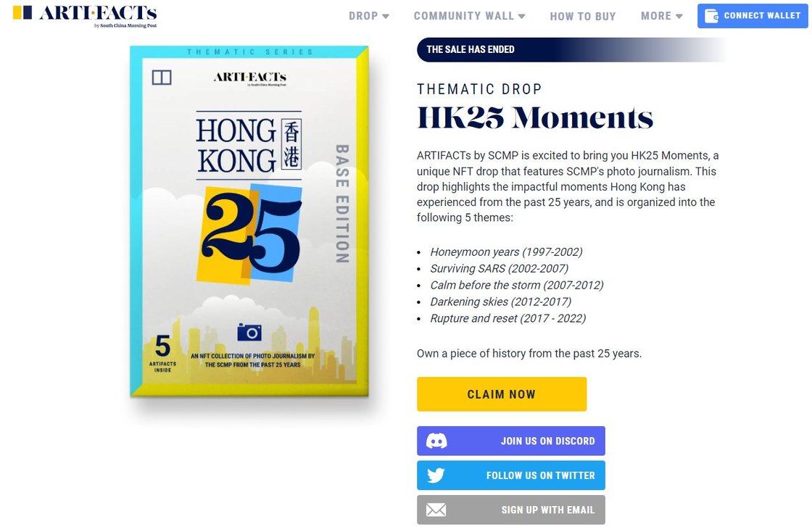Click the ARTIFACTs yellow-blue logo mark

tap(22, 12)
